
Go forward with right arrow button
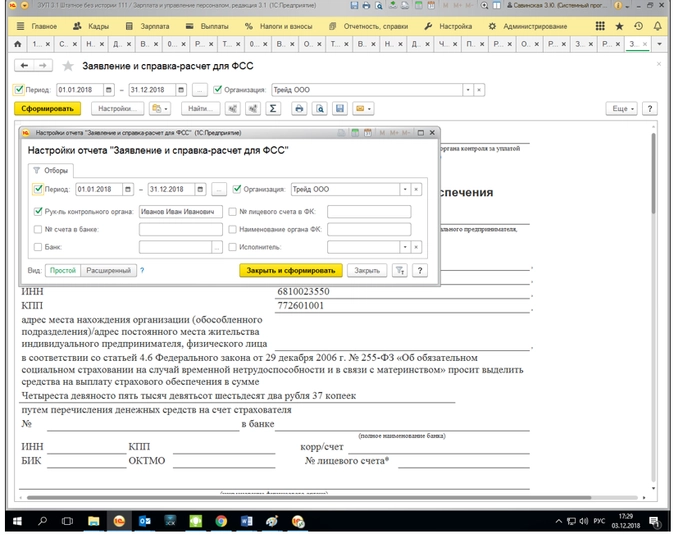(43, 65)
